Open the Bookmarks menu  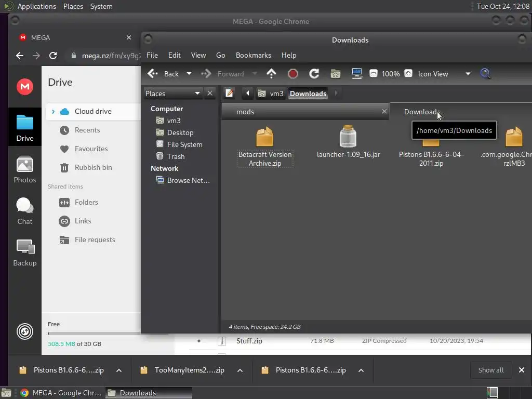coord(254,55)
